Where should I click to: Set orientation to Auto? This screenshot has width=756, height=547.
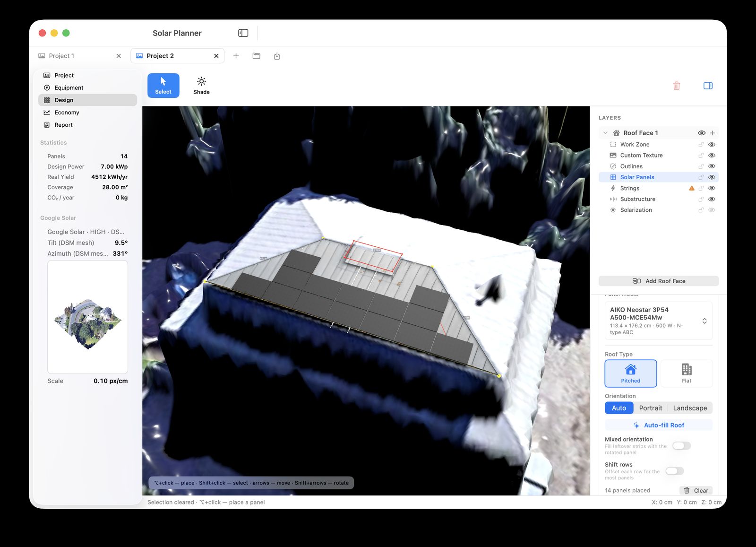(619, 408)
